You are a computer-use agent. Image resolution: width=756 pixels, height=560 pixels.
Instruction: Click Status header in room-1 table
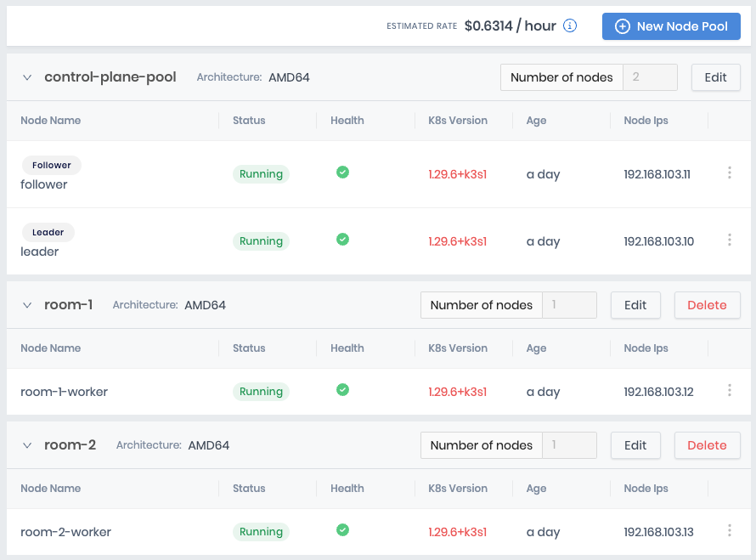(249, 348)
